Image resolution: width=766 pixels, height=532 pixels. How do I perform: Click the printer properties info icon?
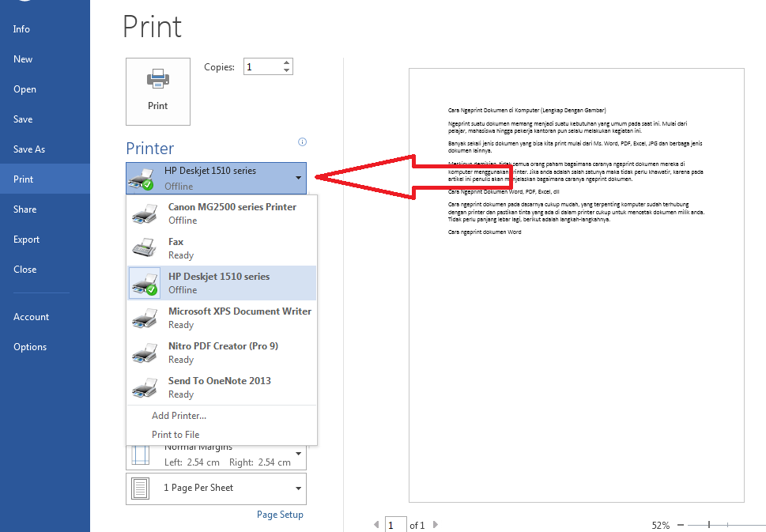tap(303, 141)
